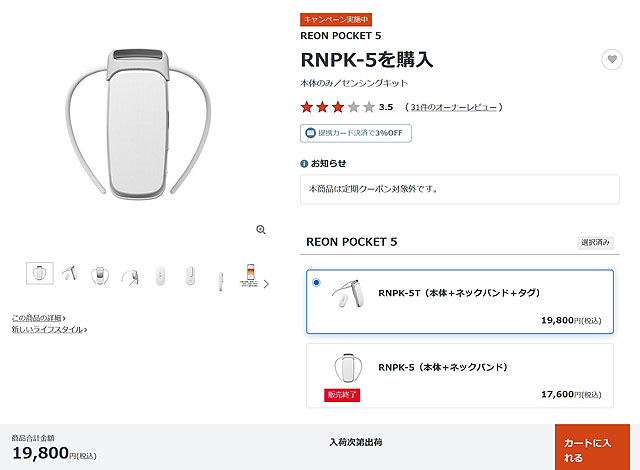Show next thumbnails with right chevron arrow
This screenshot has height=470, width=640.
[266, 284]
